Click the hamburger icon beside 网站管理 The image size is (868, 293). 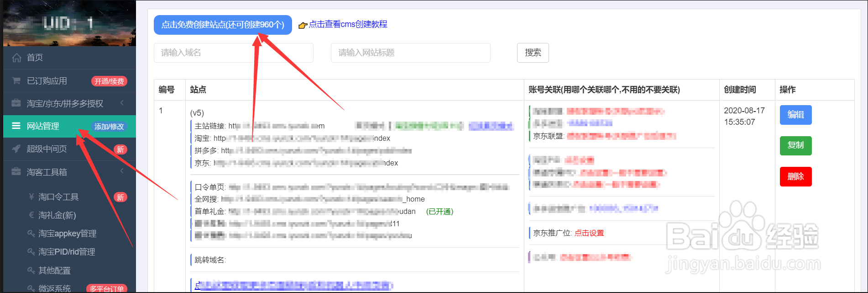tap(16, 126)
